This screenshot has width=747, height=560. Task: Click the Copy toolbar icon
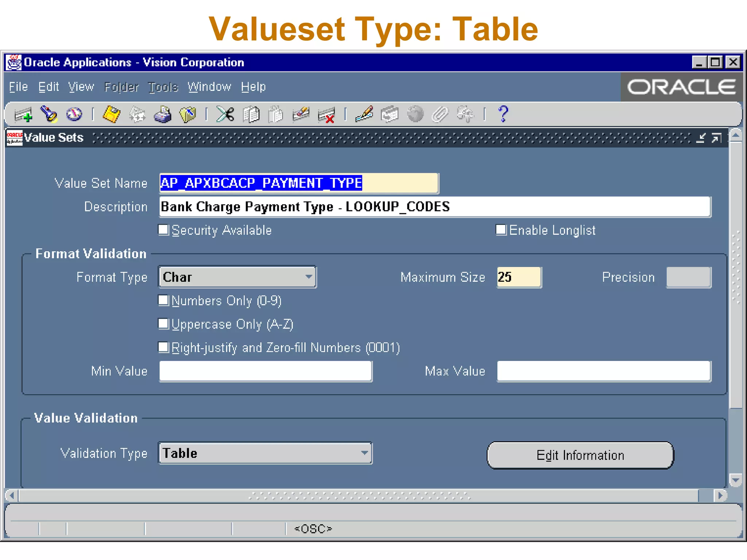point(251,115)
